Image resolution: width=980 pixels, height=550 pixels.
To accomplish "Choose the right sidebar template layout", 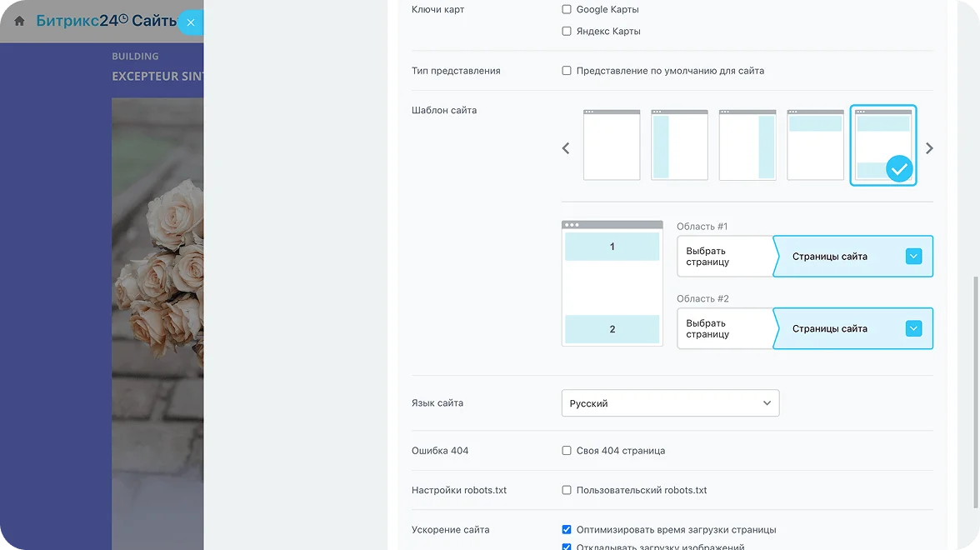I will pos(747,145).
